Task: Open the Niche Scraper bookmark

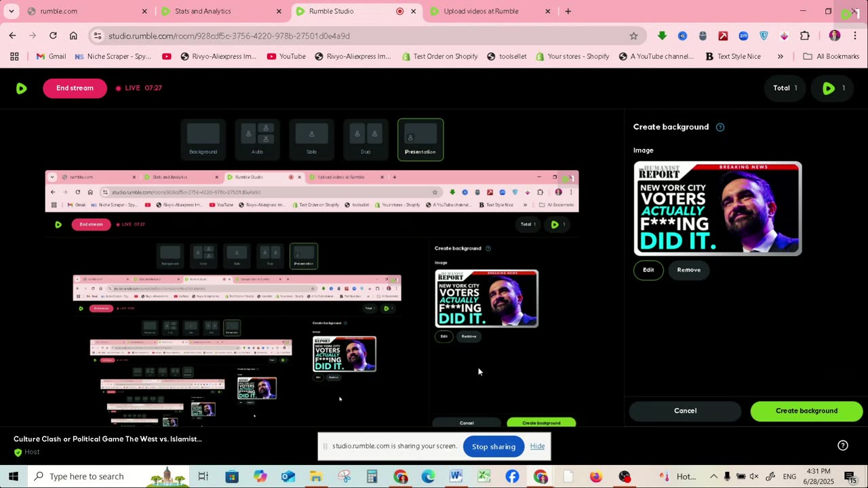Action: (x=113, y=56)
